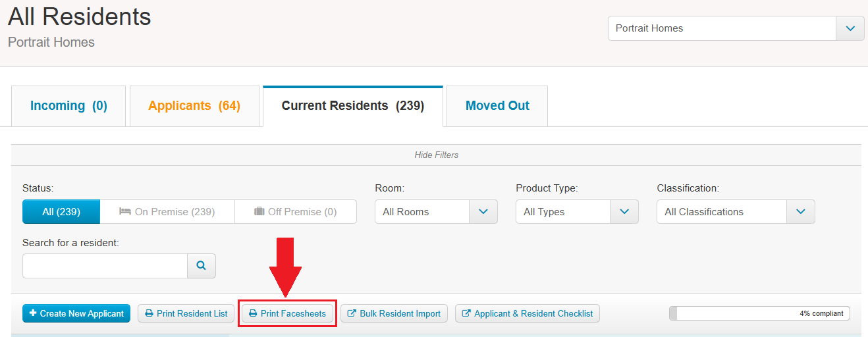Click suitcase icon in Off Premise filter
Screen dimensions: 868x337
coord(259,212)
